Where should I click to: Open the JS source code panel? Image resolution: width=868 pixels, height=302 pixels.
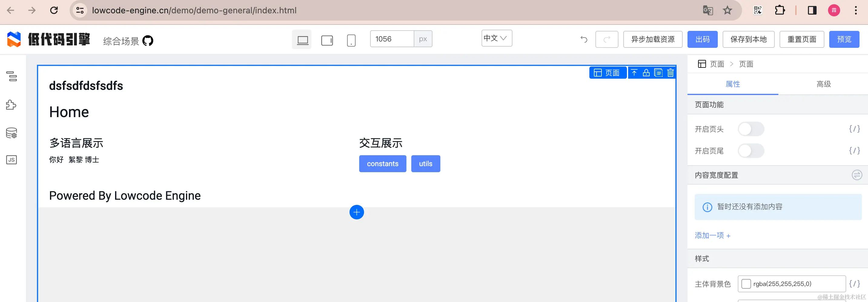pos(12,160)
